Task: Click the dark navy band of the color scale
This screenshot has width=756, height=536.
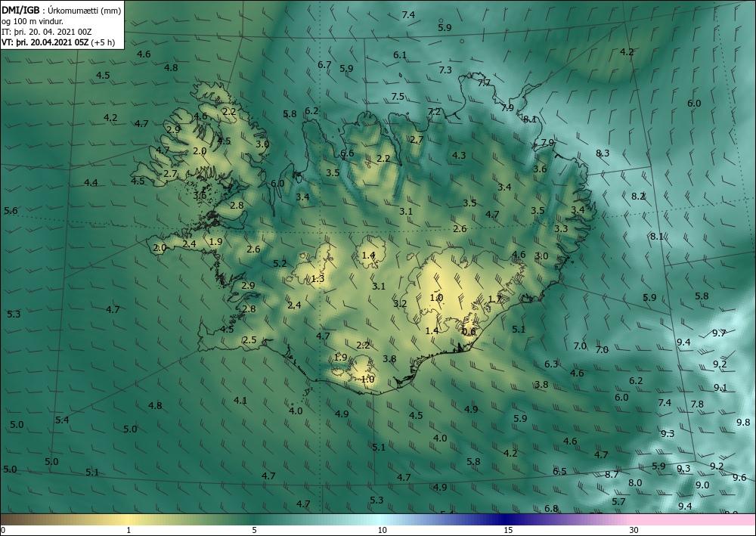Action: click(507, 519)
